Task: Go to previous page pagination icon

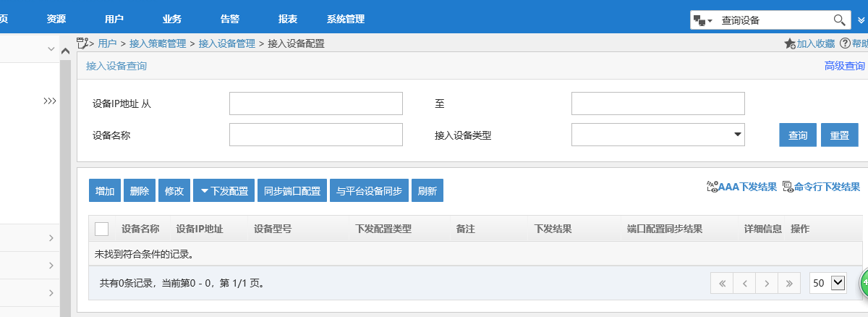Action: [744, 284]
